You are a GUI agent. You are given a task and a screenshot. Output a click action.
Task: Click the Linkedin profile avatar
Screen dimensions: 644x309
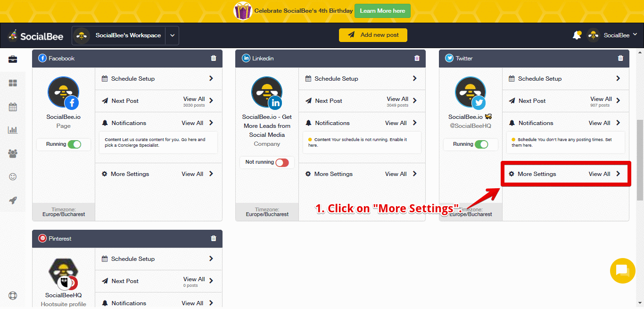(267, 92)
